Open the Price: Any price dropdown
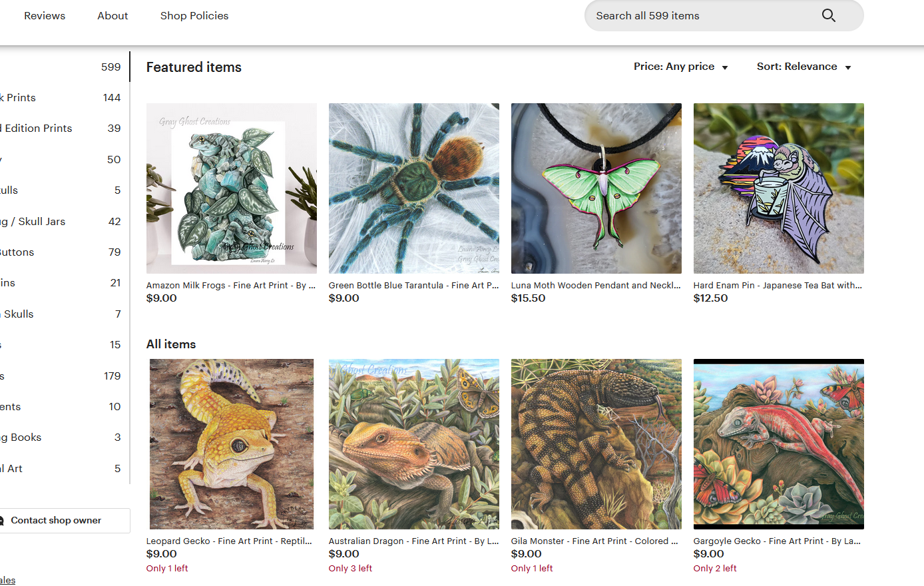Screen dimensions: 924x586 click(x=680, y=67)
